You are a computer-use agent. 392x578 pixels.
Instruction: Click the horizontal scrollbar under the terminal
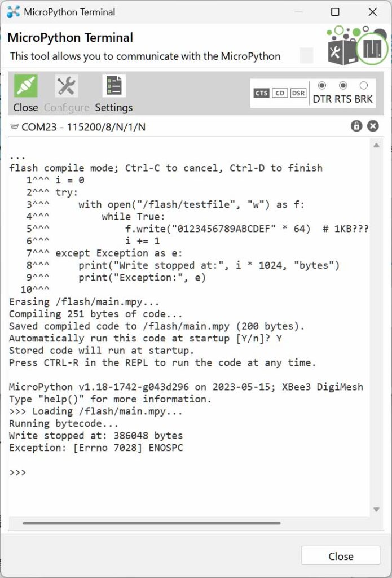pos(151,523)
